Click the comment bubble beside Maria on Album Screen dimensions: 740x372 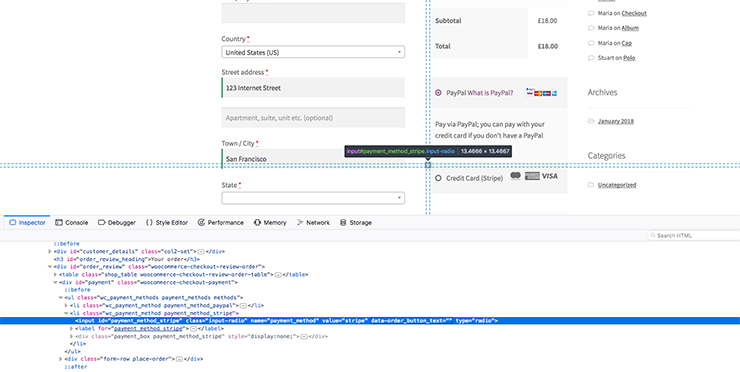tap(591, 28)
